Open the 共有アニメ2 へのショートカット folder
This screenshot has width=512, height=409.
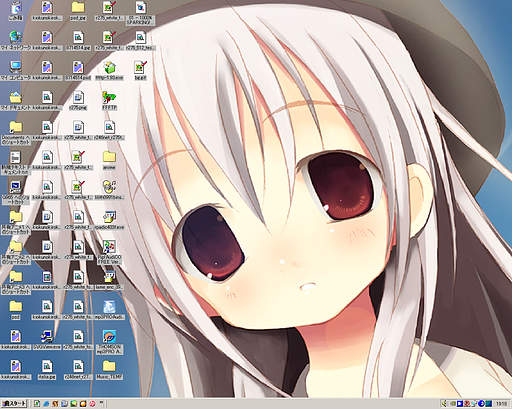click(16, 252)
